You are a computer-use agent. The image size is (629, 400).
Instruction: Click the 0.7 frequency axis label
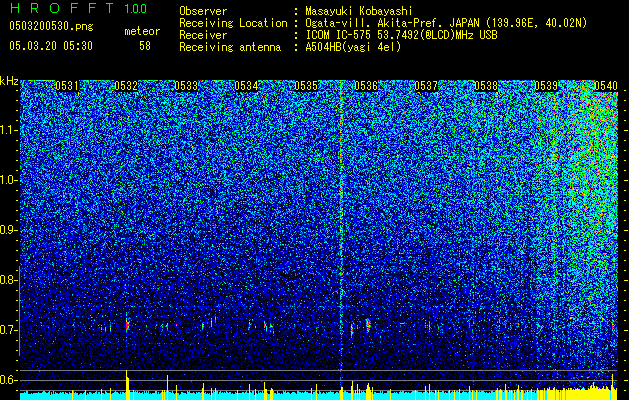(x=9, y=330)
